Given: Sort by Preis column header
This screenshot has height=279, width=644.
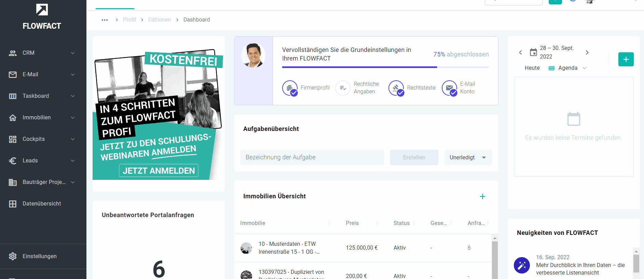Looking at the screenshot, I should pos(352,223).
